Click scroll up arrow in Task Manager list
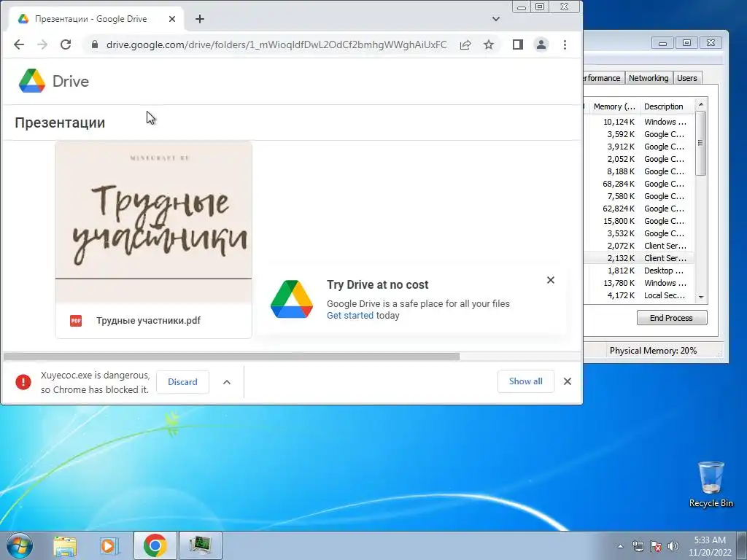Viewport: 747px width, 560px height. point(701,104)
